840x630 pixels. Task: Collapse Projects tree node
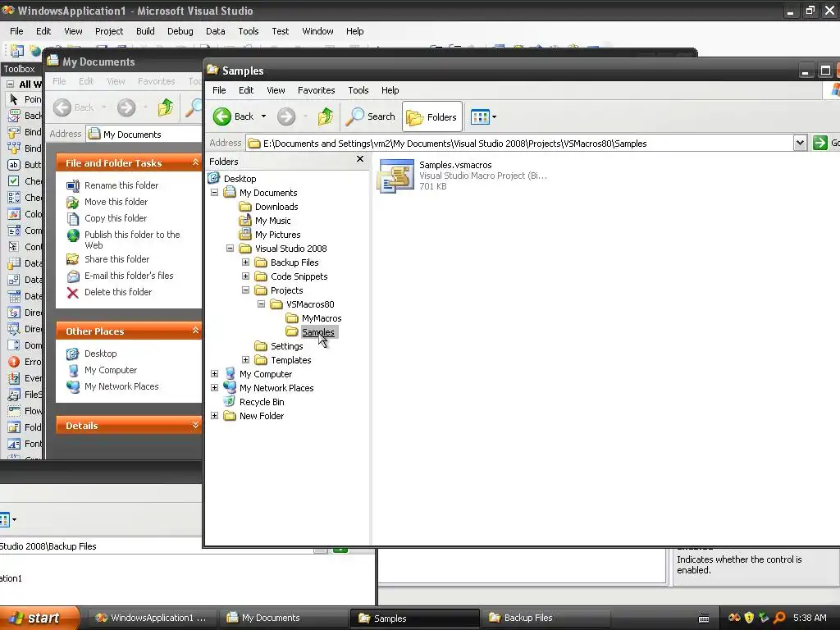coord(245,290)
